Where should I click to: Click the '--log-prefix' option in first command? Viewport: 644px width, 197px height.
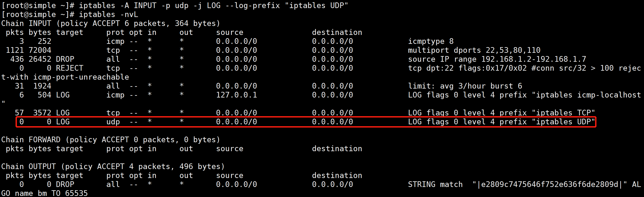[253, 5]
